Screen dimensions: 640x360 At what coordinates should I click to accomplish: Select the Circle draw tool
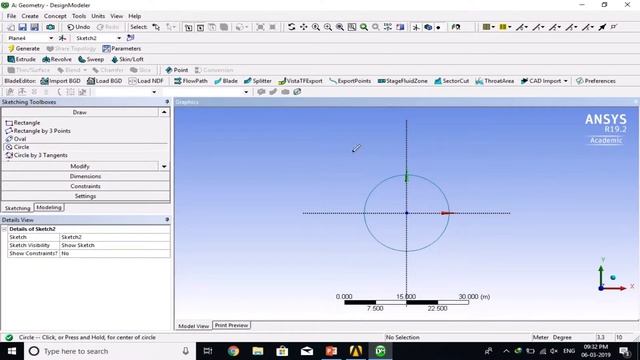[x=17, y=147]
